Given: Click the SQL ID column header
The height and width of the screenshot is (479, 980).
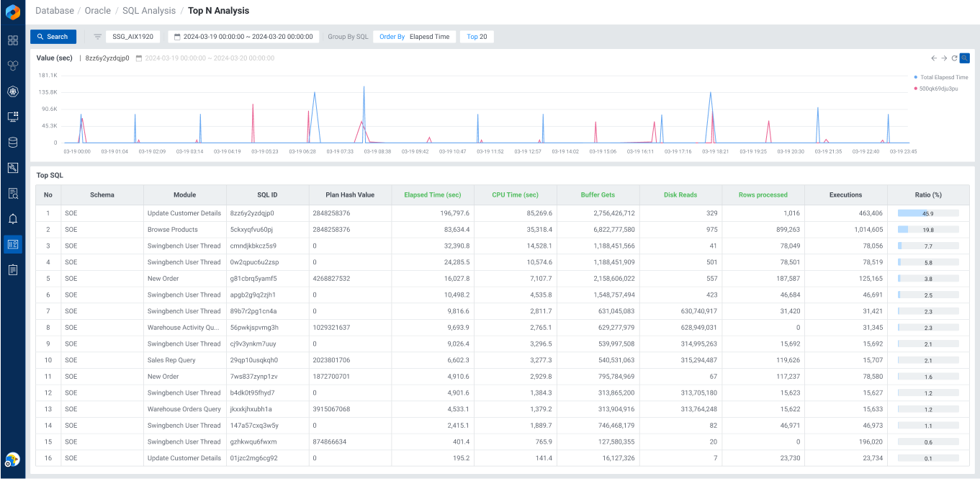Looking at the screenshot, I should coord(267,194).
